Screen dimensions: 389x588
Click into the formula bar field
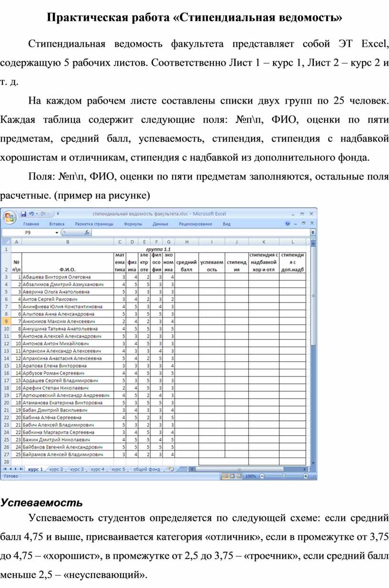(200, 232)
